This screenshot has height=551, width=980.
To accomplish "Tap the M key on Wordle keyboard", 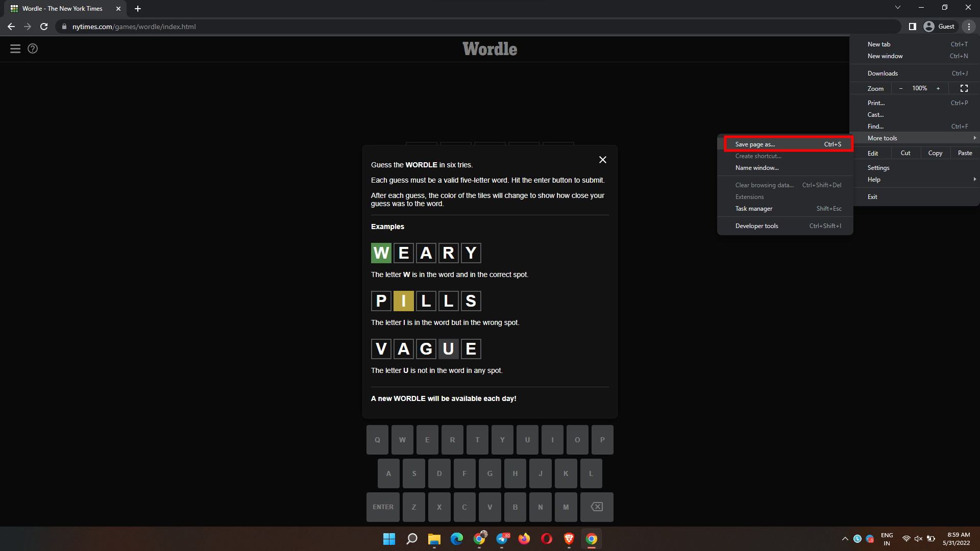I will click(566, 507).
